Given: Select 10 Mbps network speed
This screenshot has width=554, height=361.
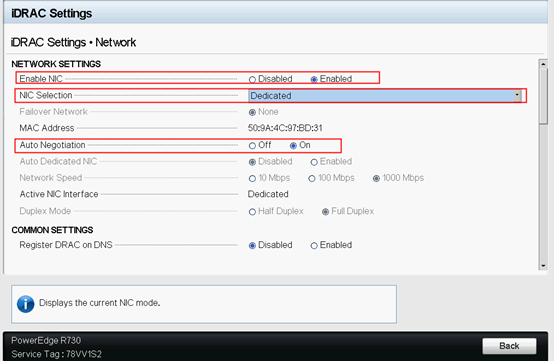Looking at the screenshot, I should pyautogui.click(x=252, y=179).
